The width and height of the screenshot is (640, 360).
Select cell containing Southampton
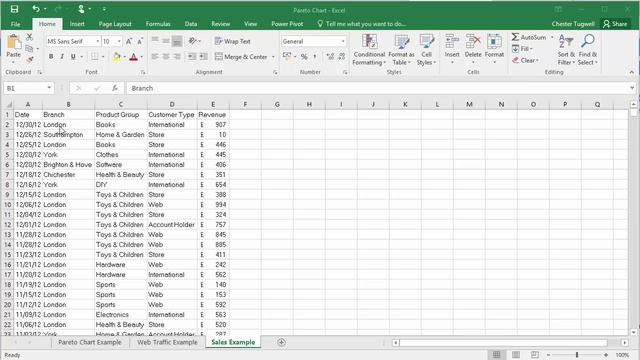click(68, 134)
